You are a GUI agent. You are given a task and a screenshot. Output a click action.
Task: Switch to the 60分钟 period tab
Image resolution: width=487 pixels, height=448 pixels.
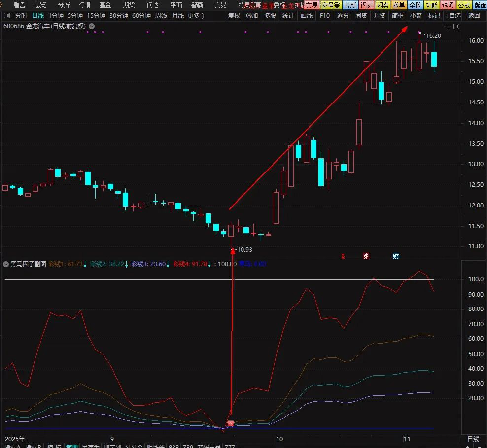point(141,16)
